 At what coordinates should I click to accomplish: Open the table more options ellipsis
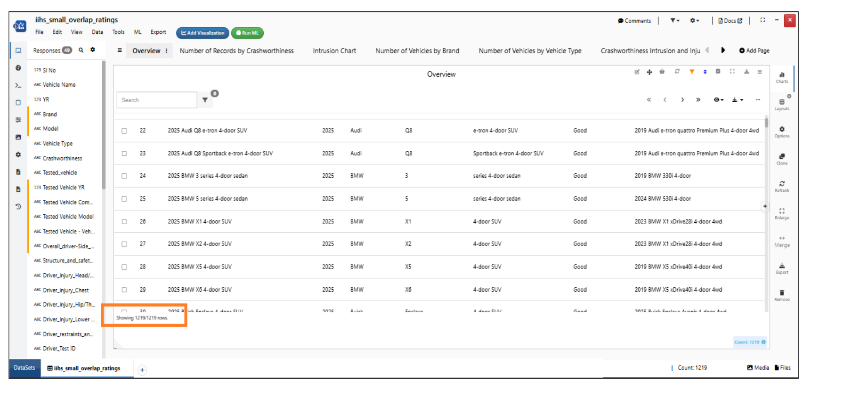758,100
